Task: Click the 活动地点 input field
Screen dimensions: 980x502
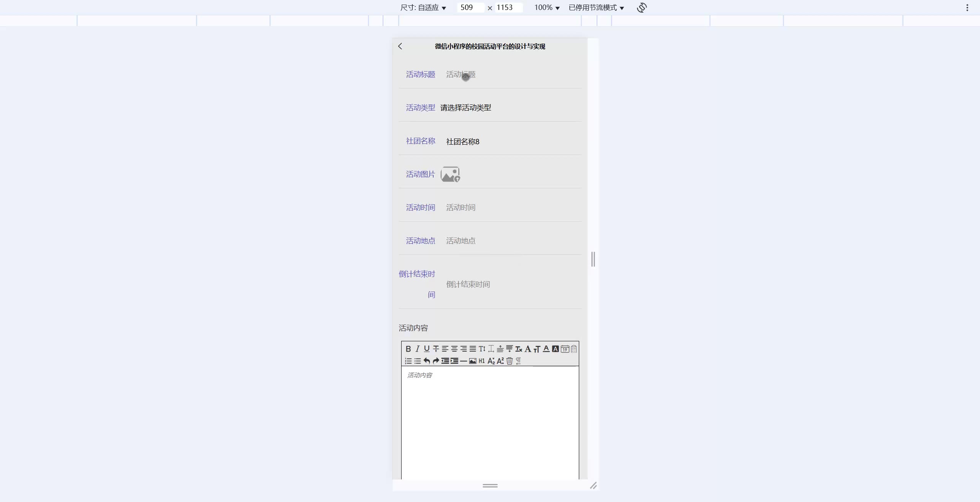Action: (509, 241)
